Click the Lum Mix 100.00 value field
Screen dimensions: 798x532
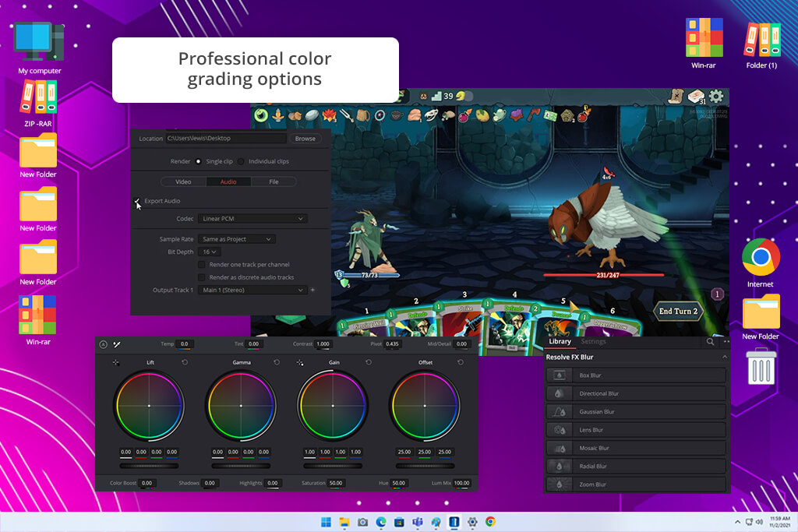tap(462, 483)
